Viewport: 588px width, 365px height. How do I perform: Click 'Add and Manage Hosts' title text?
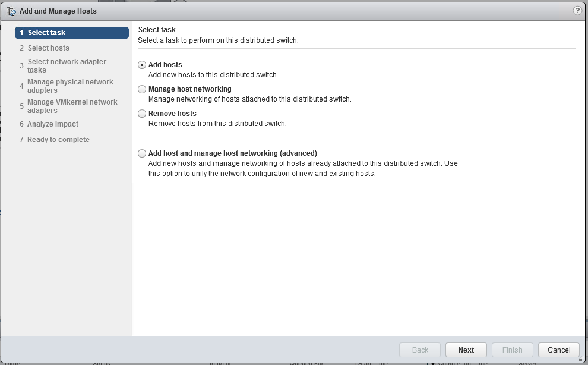58,11
